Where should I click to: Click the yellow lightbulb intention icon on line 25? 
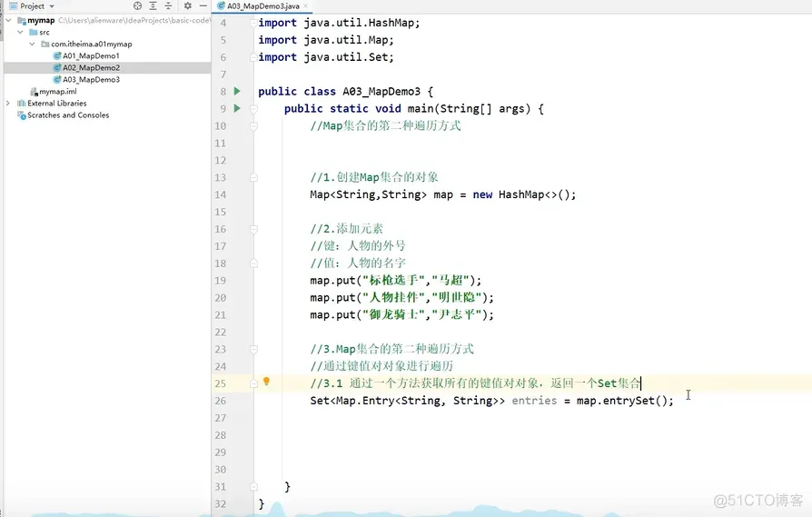(266, 382)
